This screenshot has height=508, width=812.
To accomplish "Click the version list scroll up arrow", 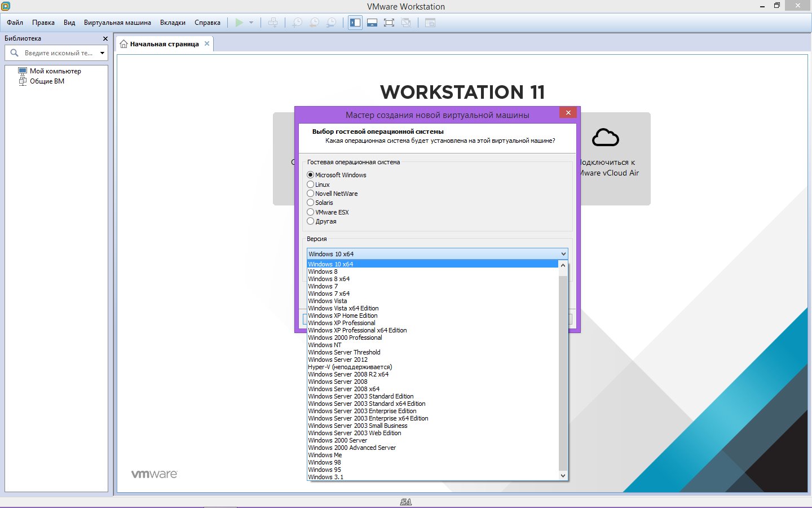I will tap(563, 265).
